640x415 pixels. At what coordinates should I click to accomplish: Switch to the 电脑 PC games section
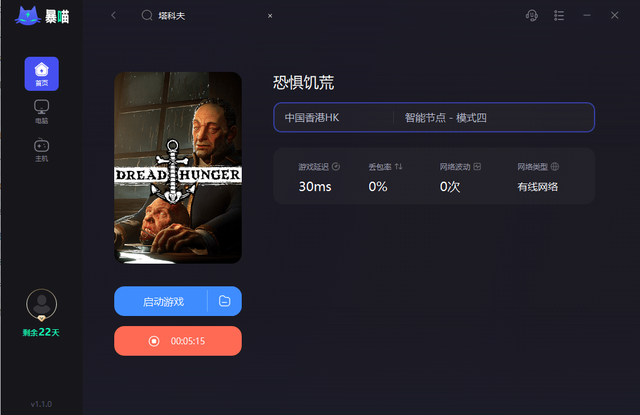pos(42,112)
